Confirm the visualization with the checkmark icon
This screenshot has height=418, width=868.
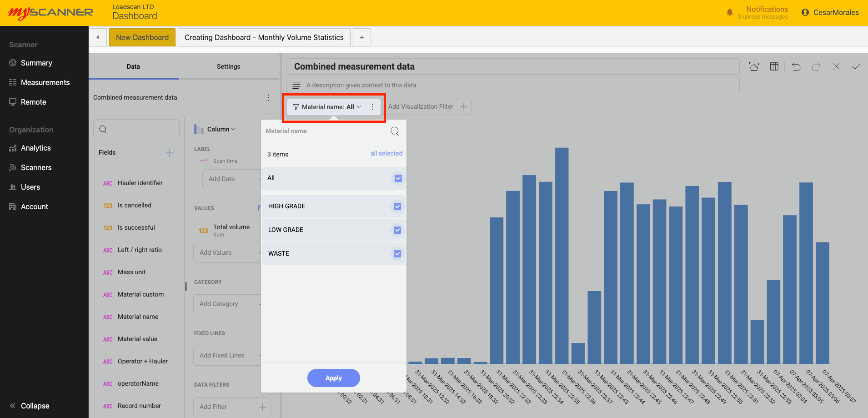tap(856, 66)
